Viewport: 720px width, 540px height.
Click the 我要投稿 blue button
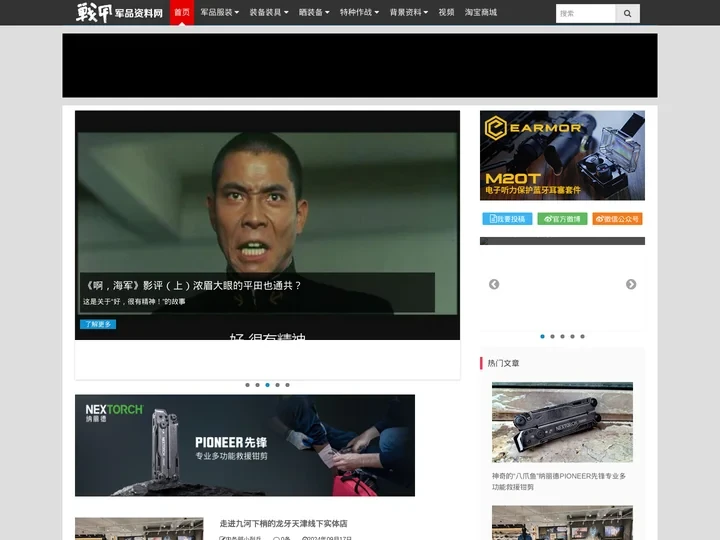point(507,219)
